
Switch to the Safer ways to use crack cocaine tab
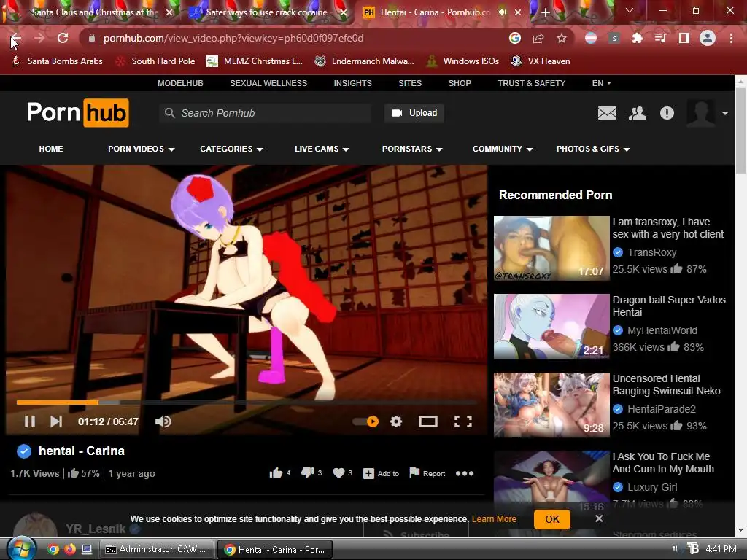(266, 12)
